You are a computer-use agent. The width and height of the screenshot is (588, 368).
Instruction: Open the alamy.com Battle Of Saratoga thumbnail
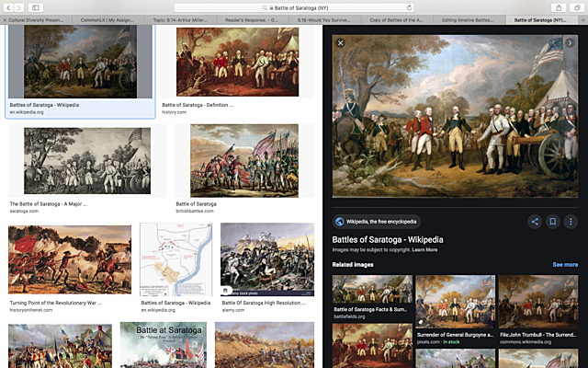click(x=267, y=259)
